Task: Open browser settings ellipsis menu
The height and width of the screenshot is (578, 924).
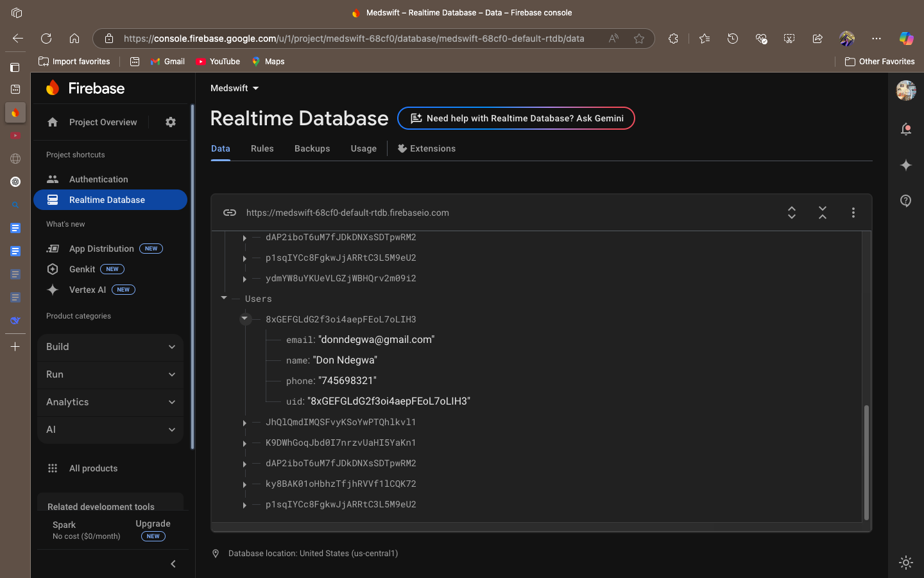Action: pos(877,39)
